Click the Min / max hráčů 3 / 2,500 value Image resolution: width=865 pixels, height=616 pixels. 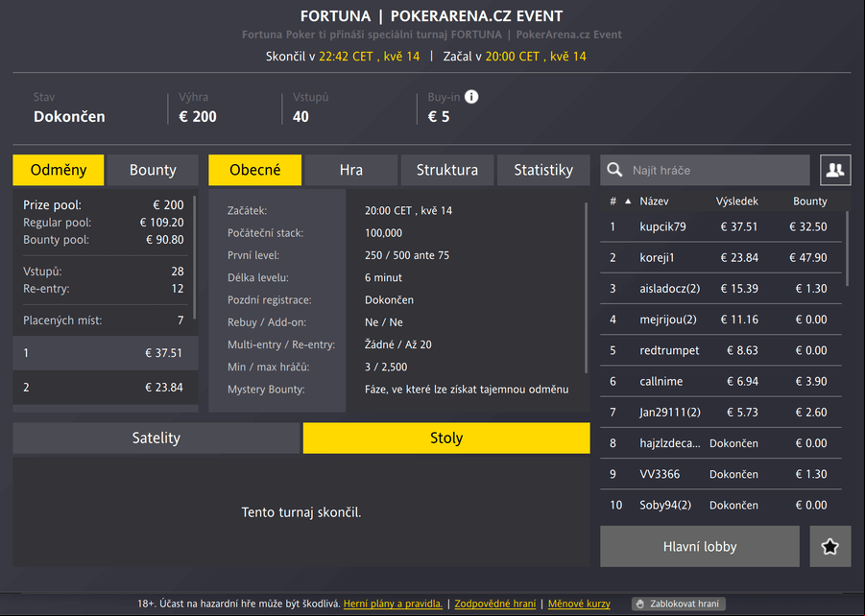386,367
